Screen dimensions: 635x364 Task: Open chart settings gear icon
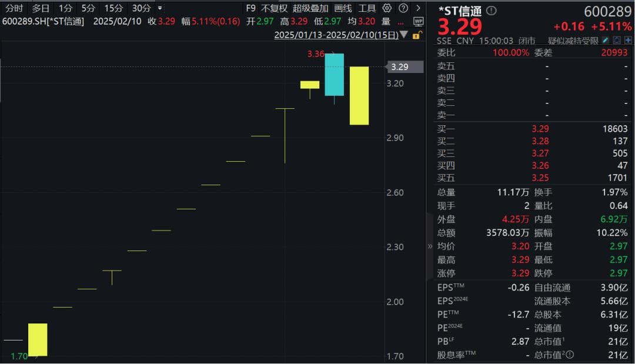tap(387, 8)
